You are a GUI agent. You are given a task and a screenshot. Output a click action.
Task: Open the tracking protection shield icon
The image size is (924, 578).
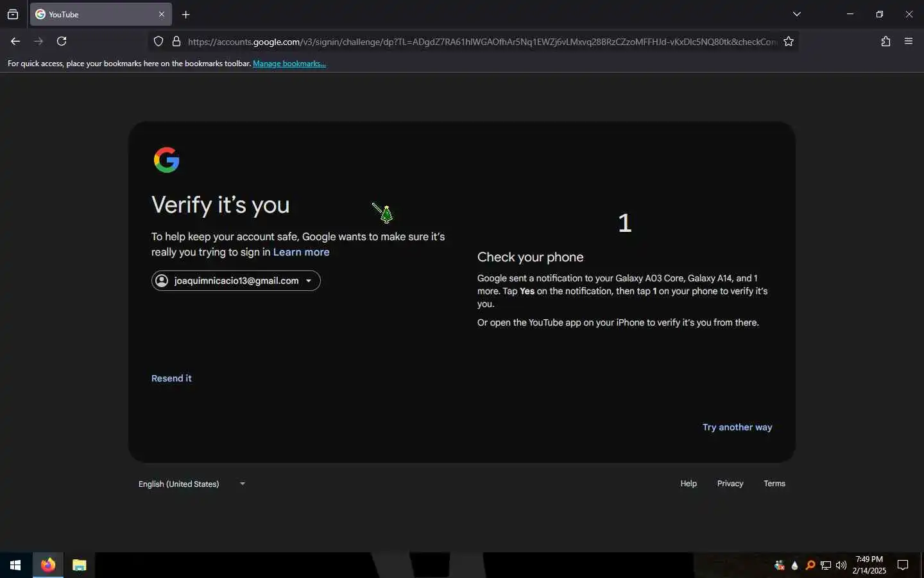158,42
